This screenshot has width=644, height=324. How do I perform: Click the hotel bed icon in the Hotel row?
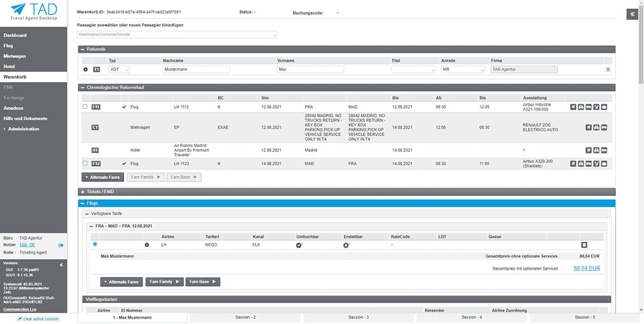pyautogui.click(x=604, y=151)
